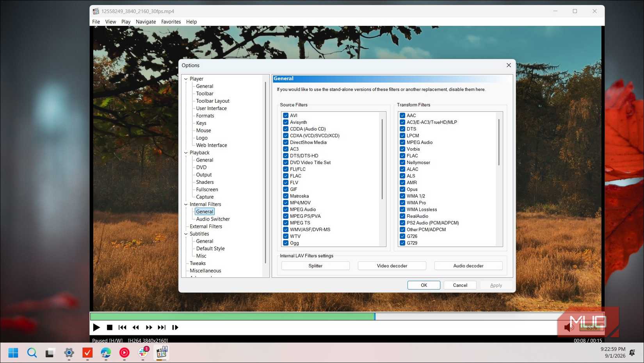
Task: Open the Windows Start menu
Action: click(x=13, y=353)
